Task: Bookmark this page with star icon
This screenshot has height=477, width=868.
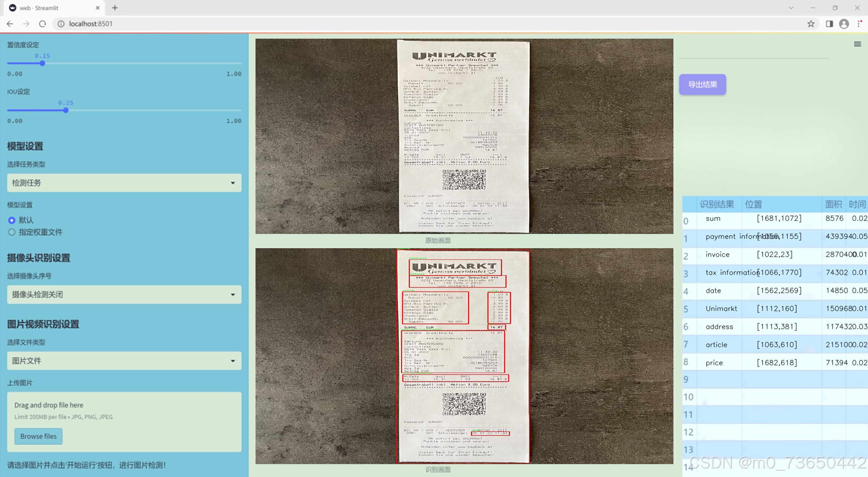Action: coord(811,24)
